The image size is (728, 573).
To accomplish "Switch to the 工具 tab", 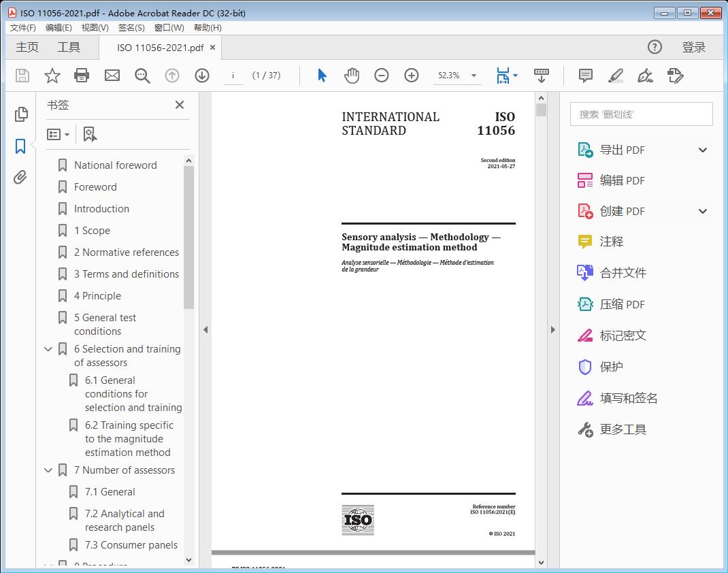I will point(69,47).
